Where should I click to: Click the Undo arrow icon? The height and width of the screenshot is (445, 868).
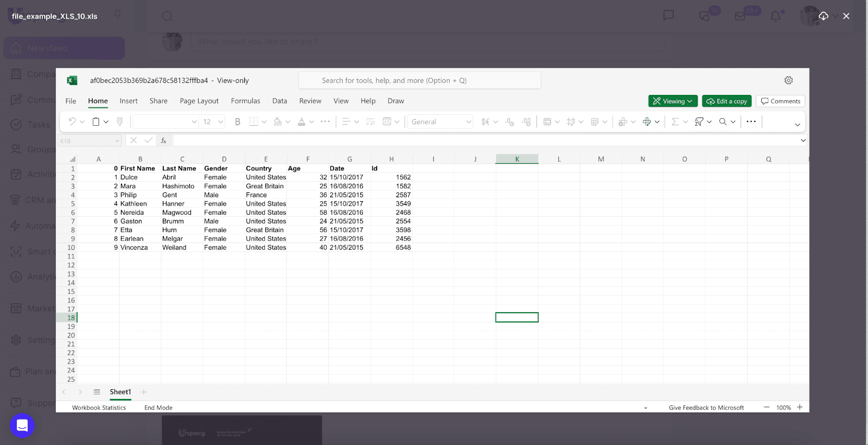[x=72, y=122]
